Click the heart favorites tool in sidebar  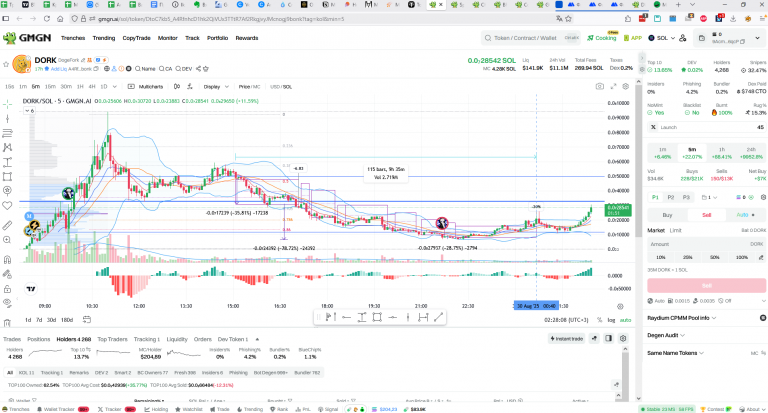(7, 205)
